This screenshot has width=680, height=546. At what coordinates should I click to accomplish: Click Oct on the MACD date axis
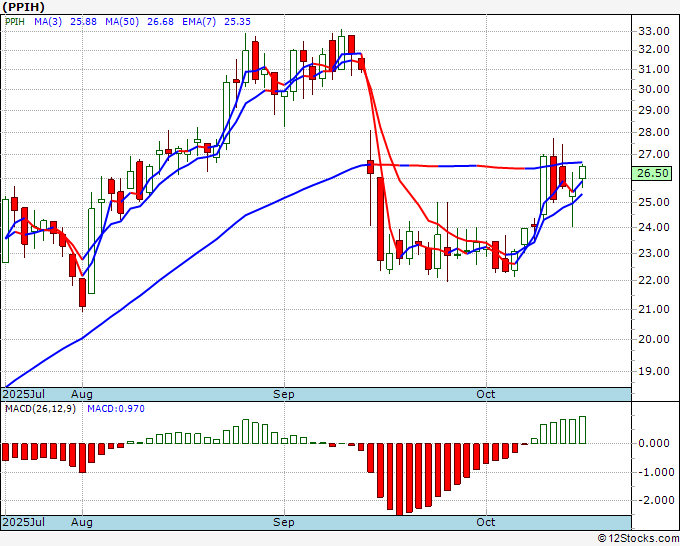click(x=486, y=522)
